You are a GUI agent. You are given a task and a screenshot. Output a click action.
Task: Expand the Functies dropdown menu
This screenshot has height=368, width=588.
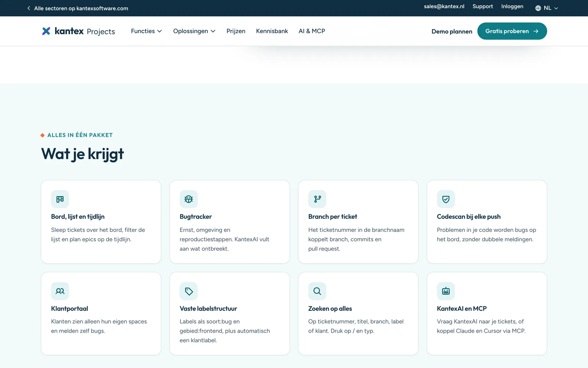(x=146, y=31)
